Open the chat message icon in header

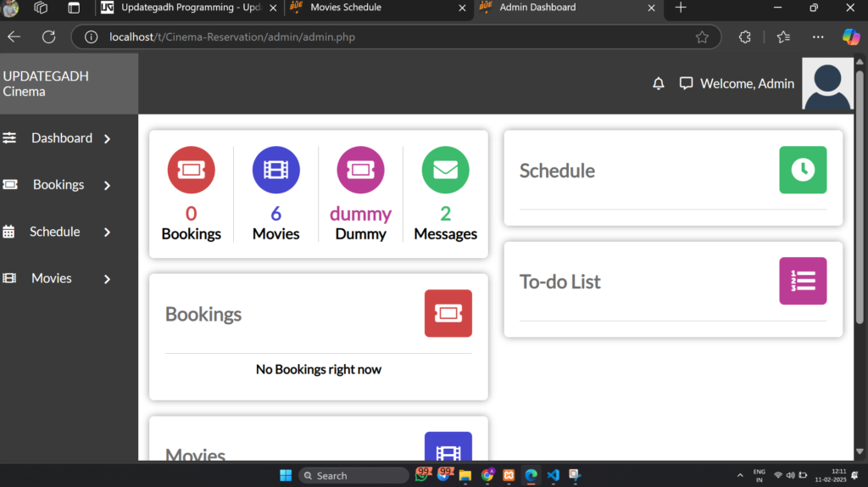pos(686,84)
